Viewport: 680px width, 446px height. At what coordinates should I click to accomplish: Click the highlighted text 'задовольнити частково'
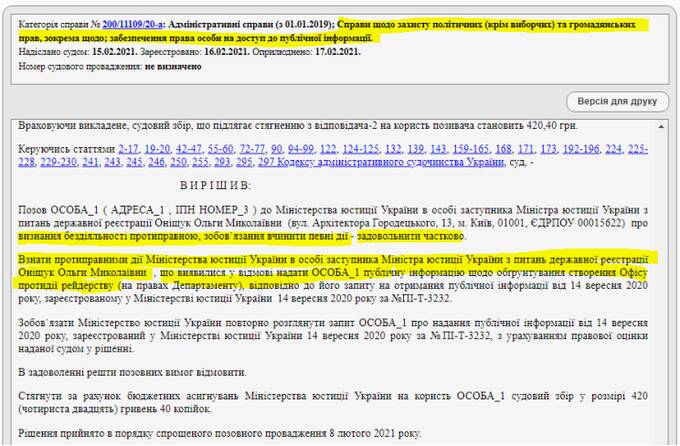[x=410, y=236]
